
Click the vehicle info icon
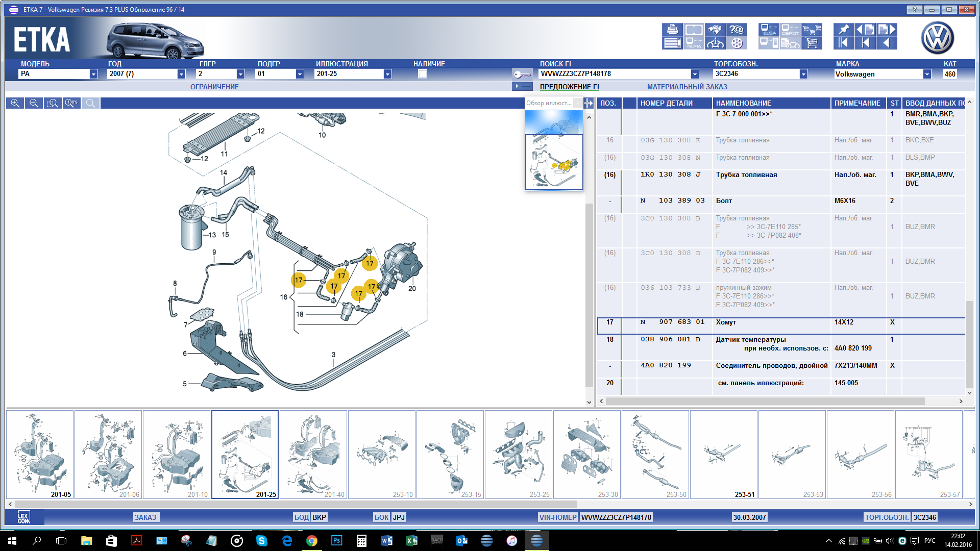[715, 43]
